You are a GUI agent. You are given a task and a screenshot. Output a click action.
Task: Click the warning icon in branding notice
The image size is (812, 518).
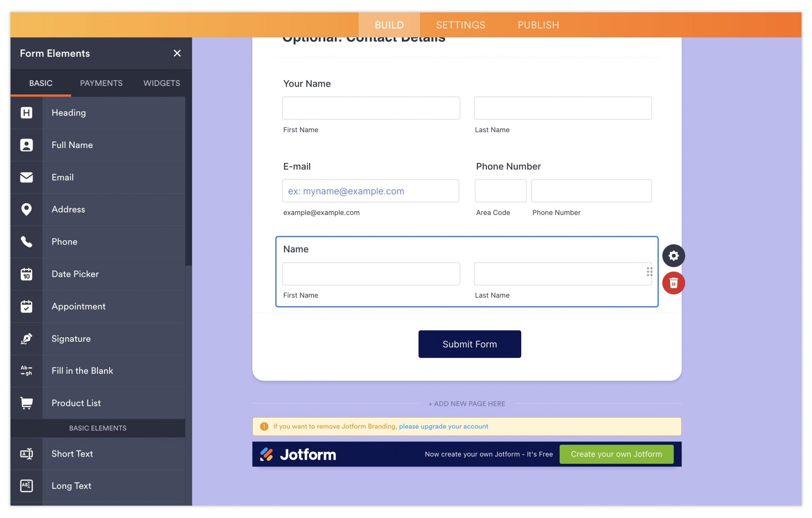pos(264,426)
